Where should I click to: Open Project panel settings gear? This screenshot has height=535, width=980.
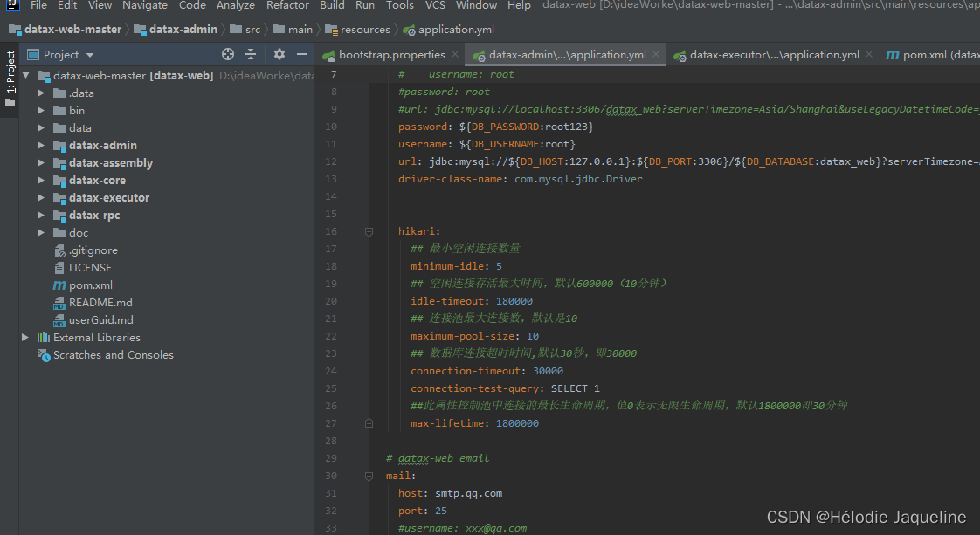[280, 54]
